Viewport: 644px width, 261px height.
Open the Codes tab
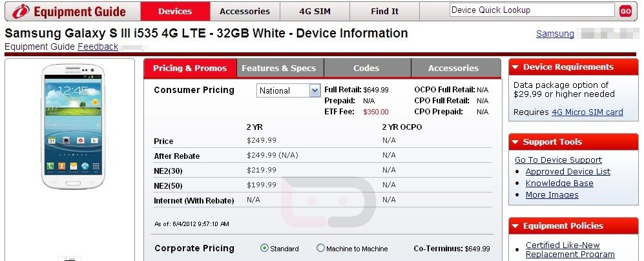click(x=366, y=68)
